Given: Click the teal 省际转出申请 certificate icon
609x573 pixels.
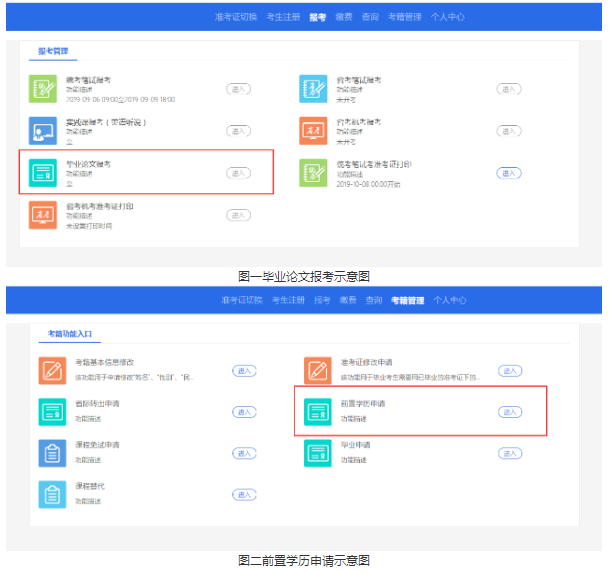Looking at the screenshot, I should [52, 412].
